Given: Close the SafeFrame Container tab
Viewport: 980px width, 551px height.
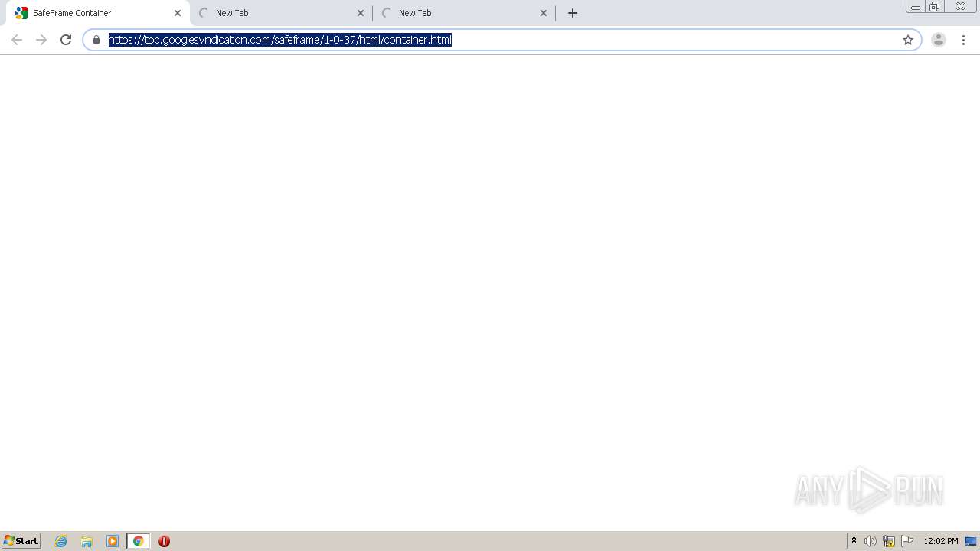Looking at the screenshot, I should tap(178, 13).
